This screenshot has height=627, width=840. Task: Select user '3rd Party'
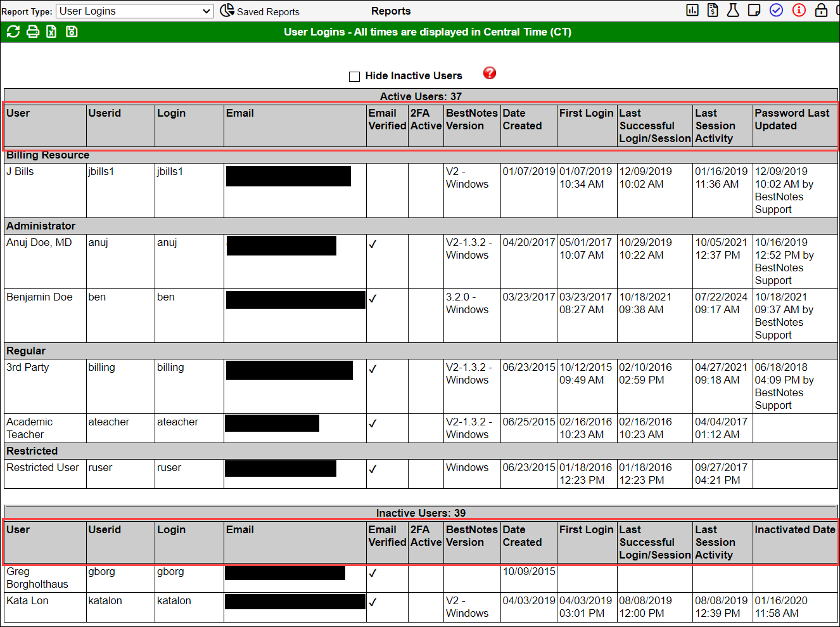point(45,386)
